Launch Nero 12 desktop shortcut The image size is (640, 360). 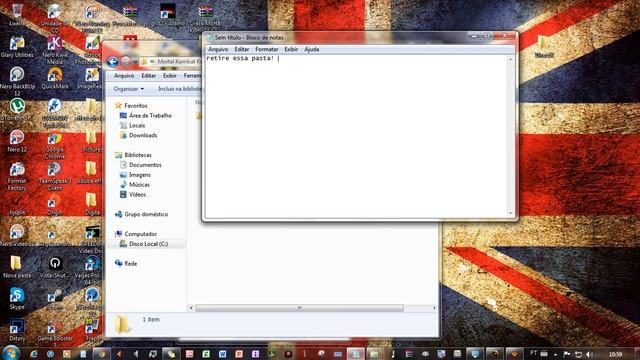[17, 141]
